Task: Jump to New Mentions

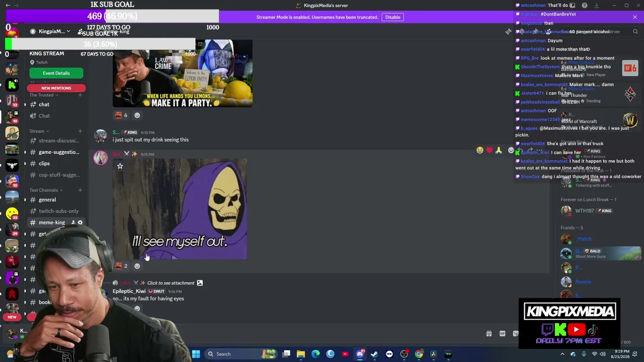Action: pyautogui.click(x=56, y=88)
